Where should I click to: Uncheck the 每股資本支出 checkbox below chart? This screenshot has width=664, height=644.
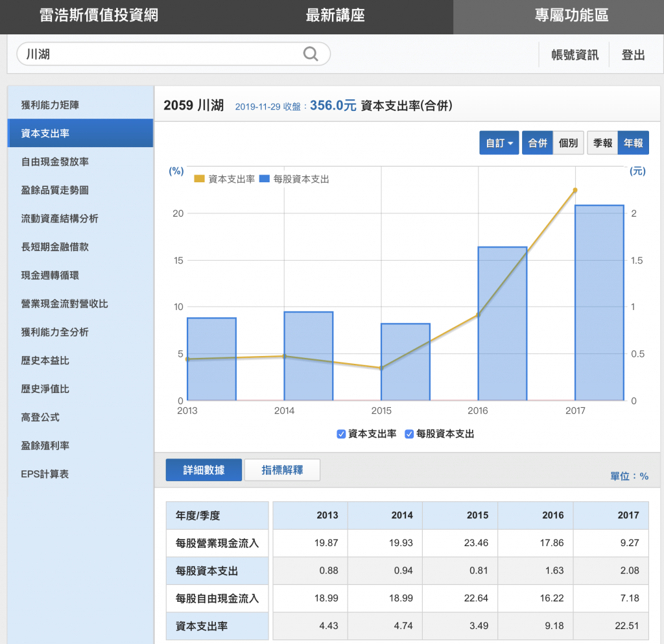click(x=409, y=434)
